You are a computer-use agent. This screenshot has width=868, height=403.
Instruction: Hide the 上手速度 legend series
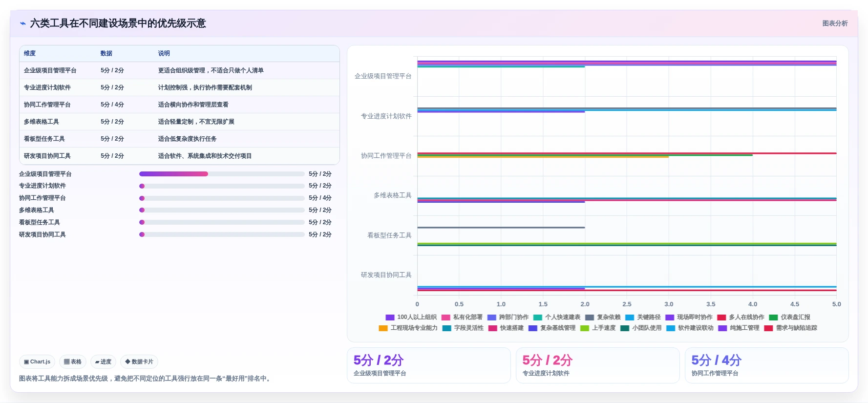click(x=598, y=328)
